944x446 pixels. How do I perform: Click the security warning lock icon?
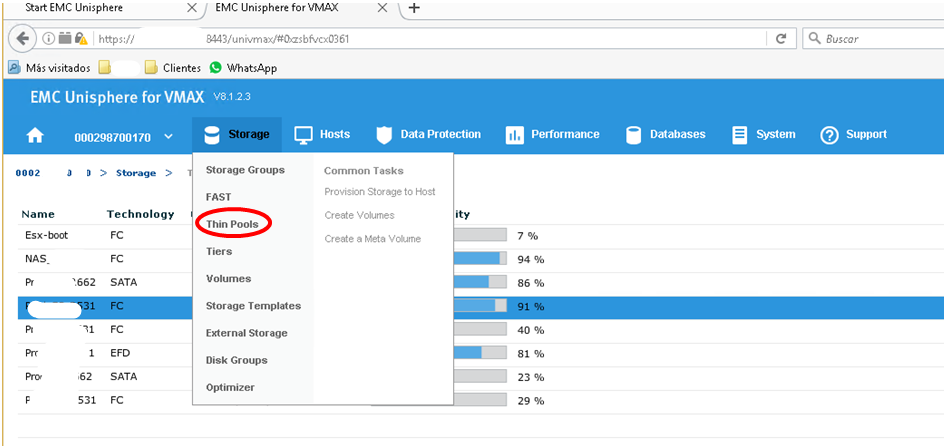tap(81, 39)
